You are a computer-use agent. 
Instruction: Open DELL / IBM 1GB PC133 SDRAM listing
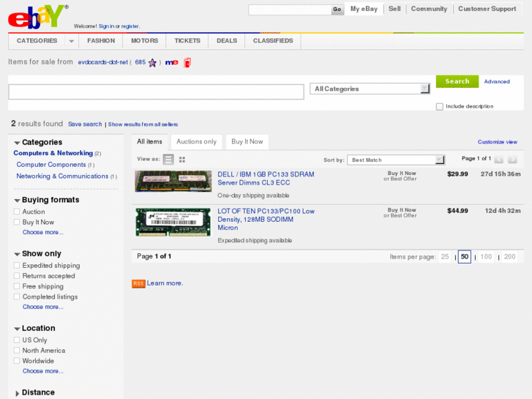266,179
